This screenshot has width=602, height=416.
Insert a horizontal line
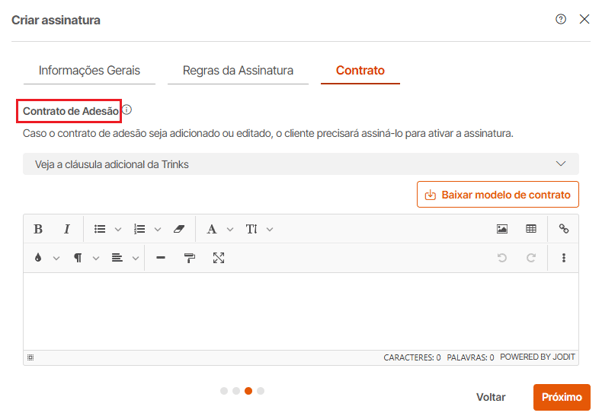(160, 258)
